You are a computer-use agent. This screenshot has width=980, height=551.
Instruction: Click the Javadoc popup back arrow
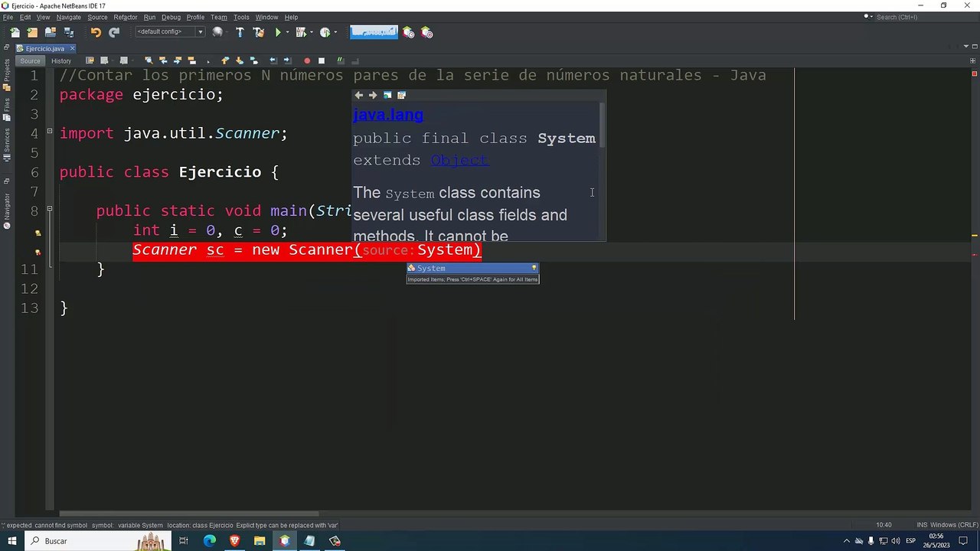[358, 95]
